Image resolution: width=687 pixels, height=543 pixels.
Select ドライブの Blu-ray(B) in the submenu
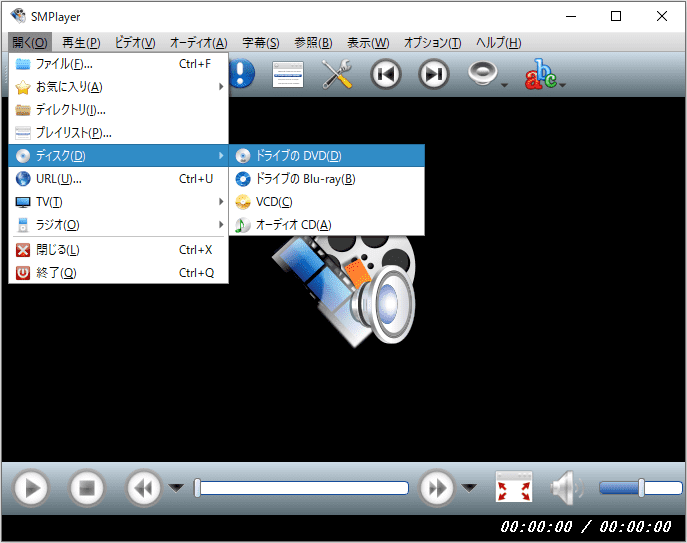pos(327,179)
